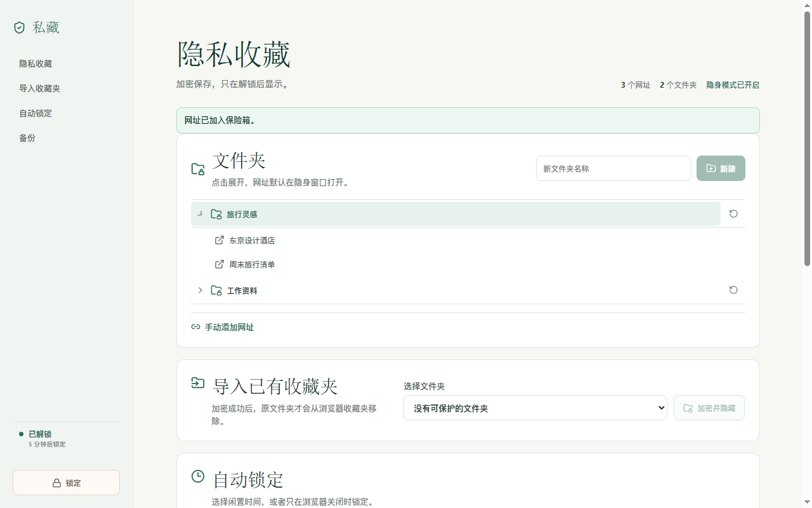Viewport: 812px width, 508px height.
Task: Click restore icon for 旅行灵感
Action: (x=733, y=213)
